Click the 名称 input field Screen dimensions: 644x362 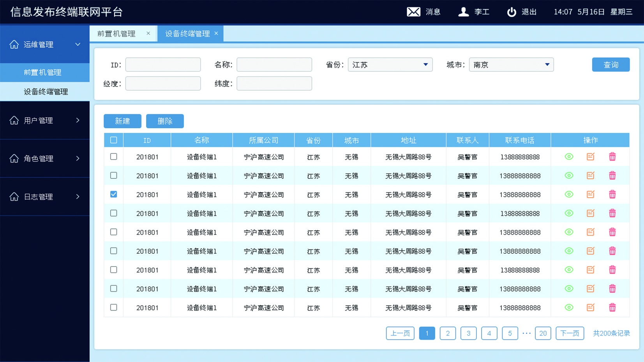(x=274, y=65)
